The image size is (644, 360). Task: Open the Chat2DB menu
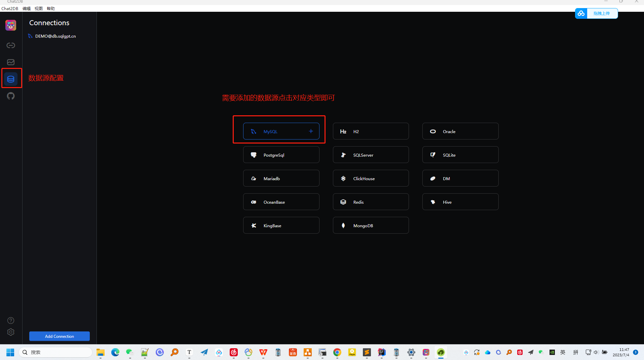pos(10,8)
